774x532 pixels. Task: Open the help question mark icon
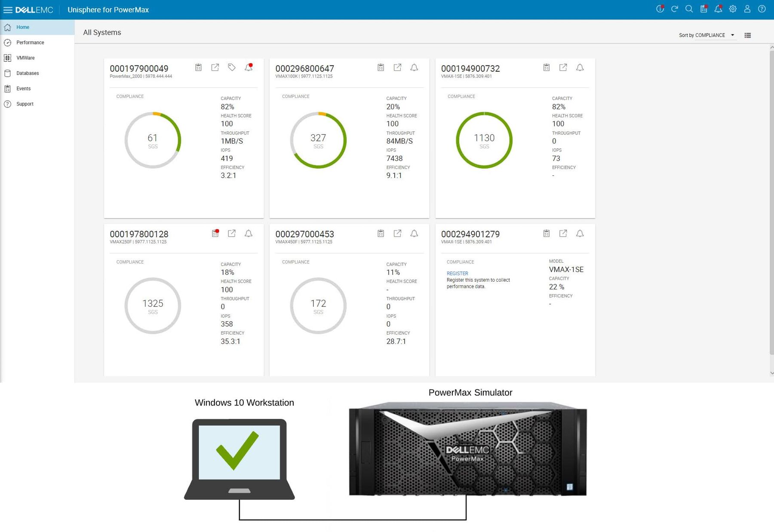762,9
